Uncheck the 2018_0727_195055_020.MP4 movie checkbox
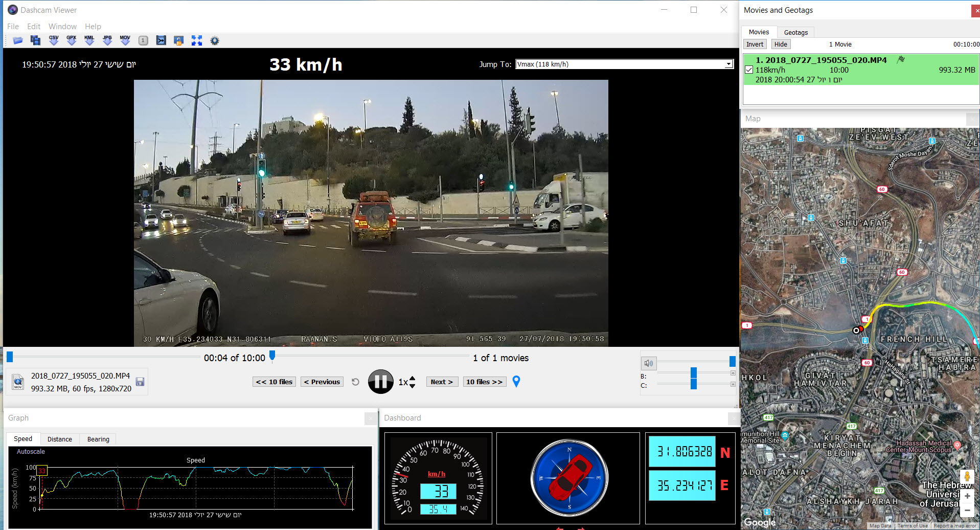Screen dimensions: 980x530 click(749, 70)
